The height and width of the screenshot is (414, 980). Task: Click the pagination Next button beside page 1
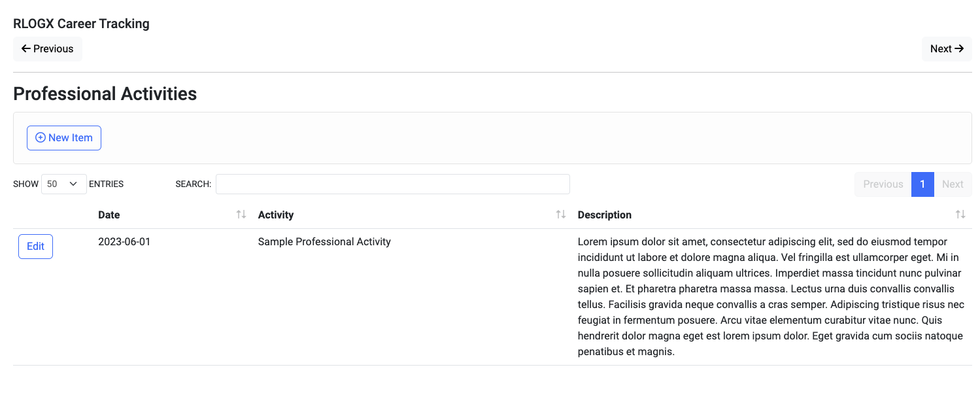point(953,184)
